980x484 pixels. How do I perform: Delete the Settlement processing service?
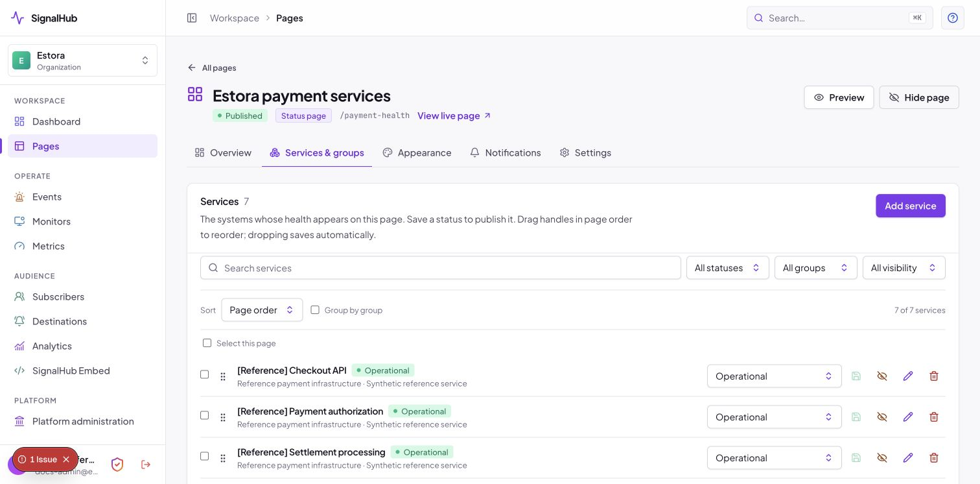click(934, 458)
